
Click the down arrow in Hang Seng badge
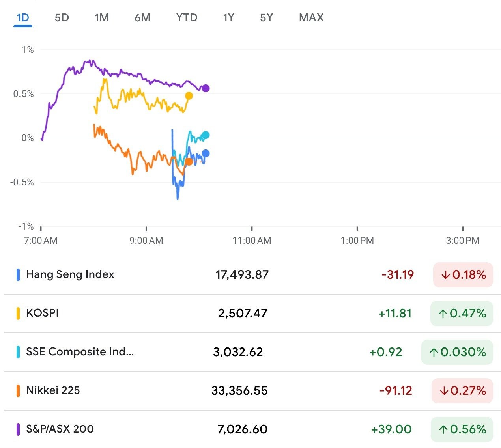click(x=445, y=275)
